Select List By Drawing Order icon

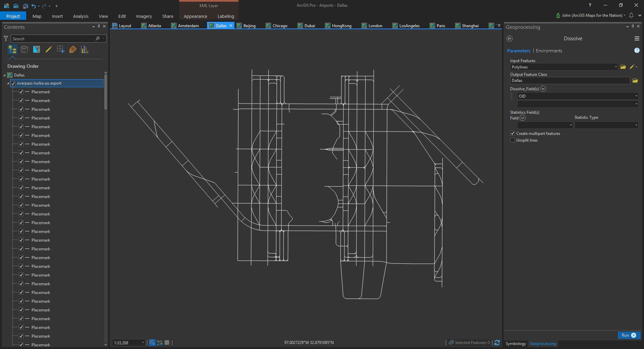pyautogui.click(x=12, y=50)
